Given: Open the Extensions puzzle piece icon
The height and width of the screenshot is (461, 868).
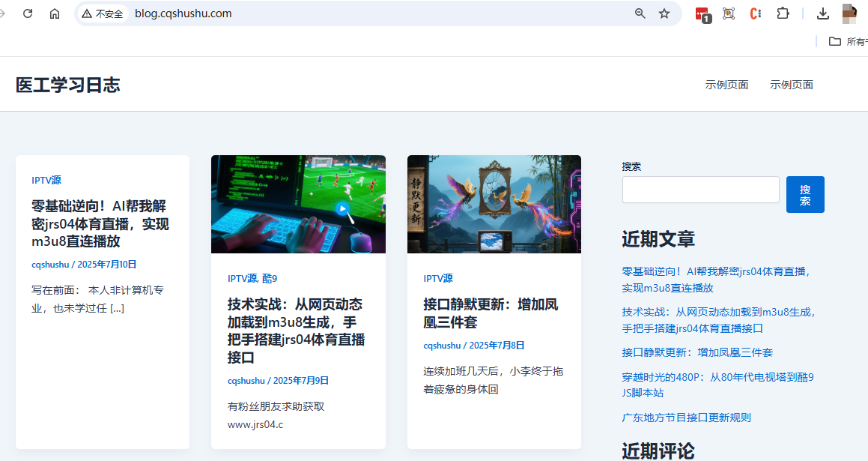Looking at the screenshot, I should [x=783, y=13].
